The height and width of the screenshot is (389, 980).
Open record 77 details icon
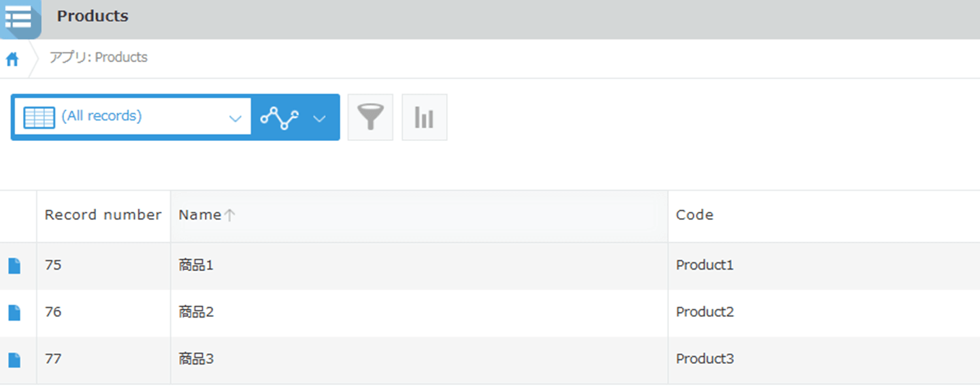(x=14, y=360)
